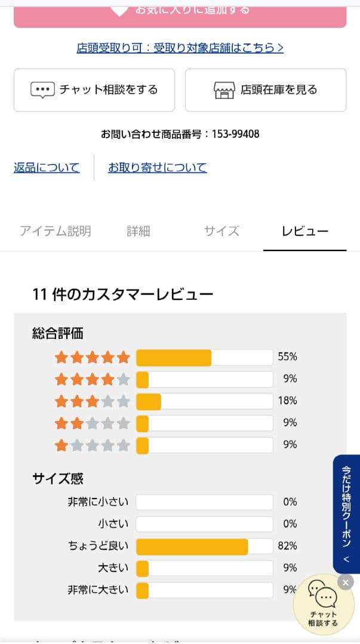Select the サイズ tab
Viewport: 360px width, 644px height.
pyautogui.click(x=221, y=231)
